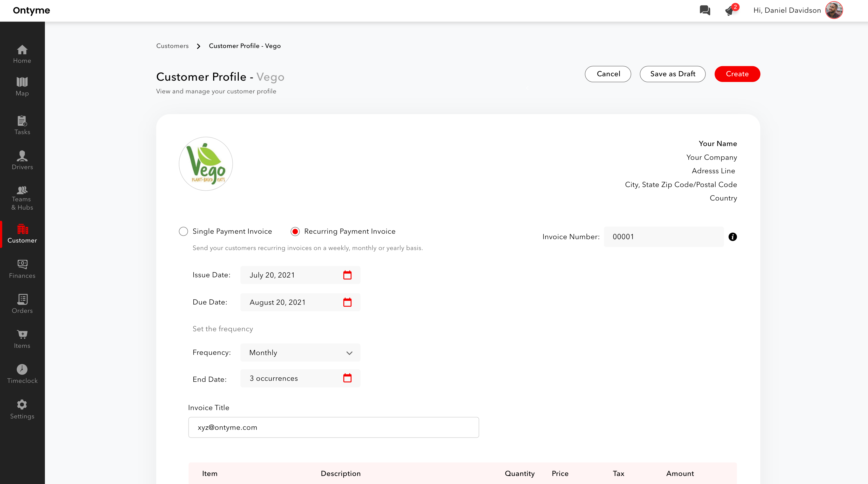The width and height of the screenshot is (868, 484).
Task: Open the Issue Date calendar picker
Action: (x=347, y=275)
